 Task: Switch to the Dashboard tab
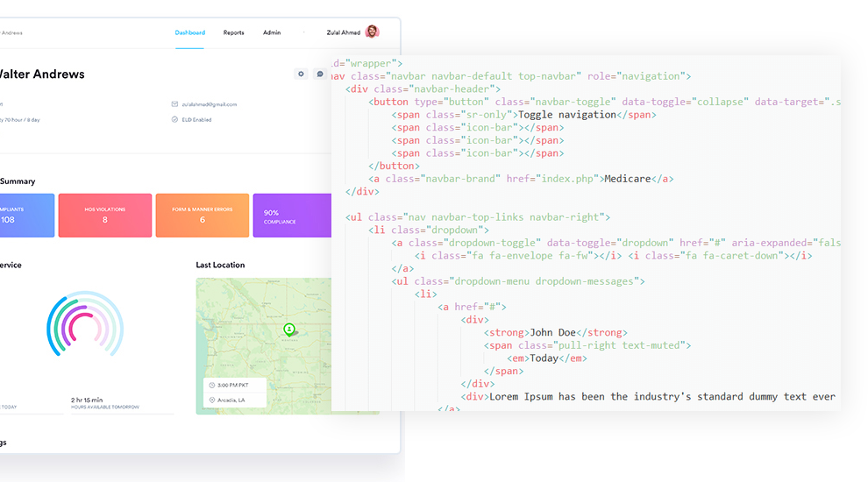tap(190, 32)
